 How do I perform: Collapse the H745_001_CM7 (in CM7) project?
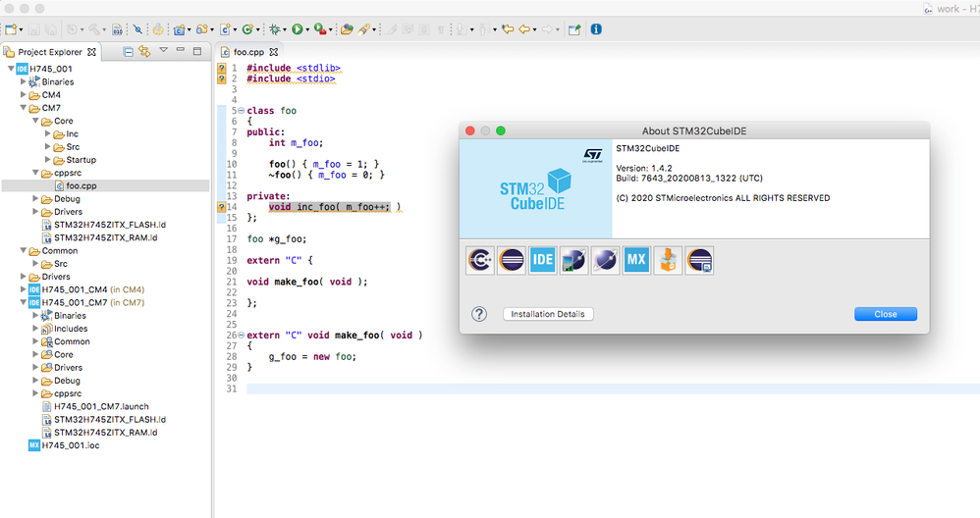[x=24, y=303]
